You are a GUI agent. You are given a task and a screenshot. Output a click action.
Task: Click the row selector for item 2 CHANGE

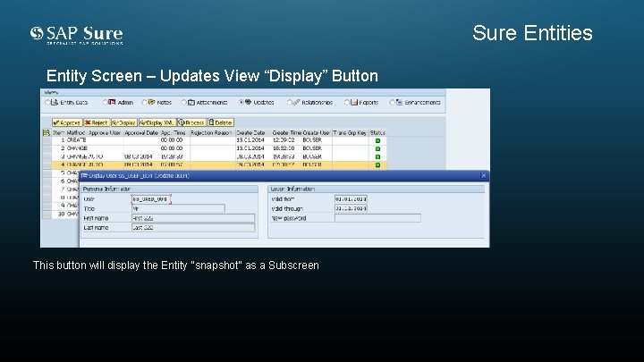tap(47, 148)
